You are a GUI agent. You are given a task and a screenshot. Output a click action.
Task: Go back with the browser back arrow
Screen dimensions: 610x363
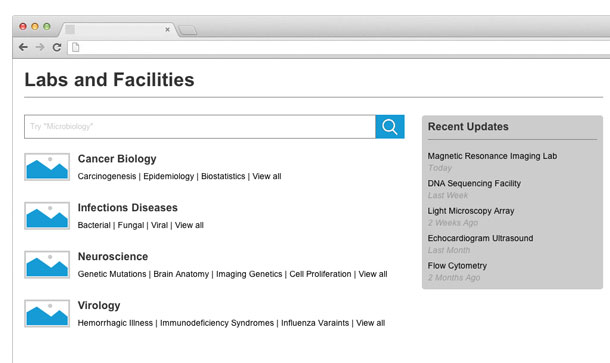click(23, 47)
